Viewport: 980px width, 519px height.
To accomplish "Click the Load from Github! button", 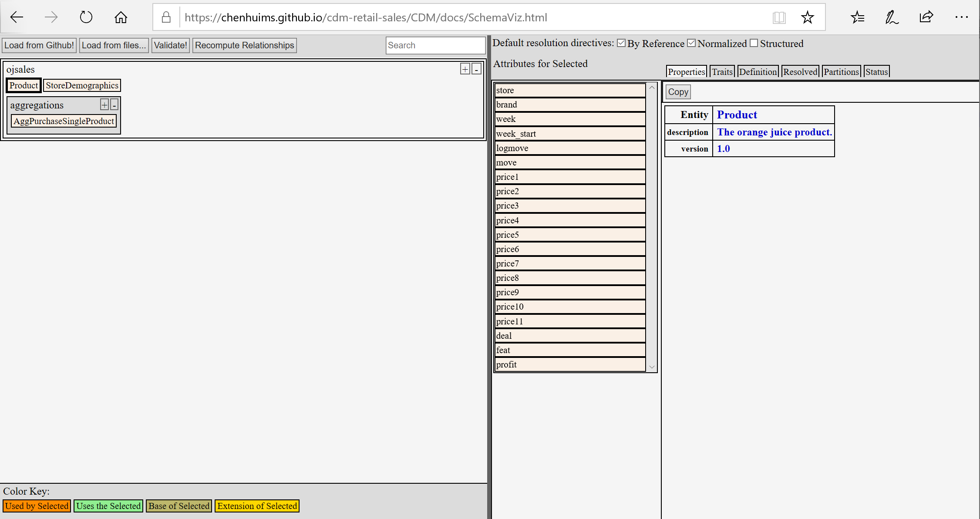I will click(39, 45).
